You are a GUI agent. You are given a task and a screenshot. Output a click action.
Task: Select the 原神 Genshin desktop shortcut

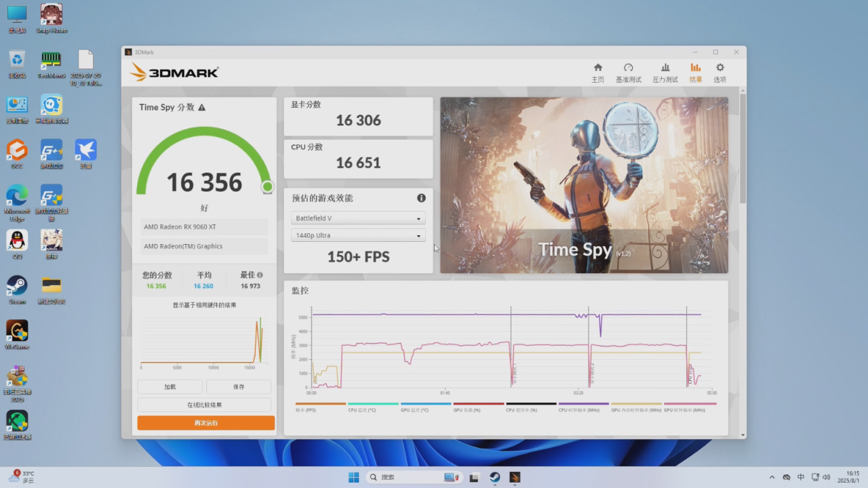tap(52, 244)
